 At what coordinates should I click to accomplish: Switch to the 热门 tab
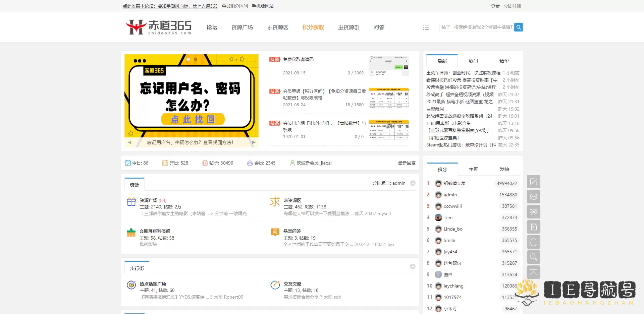pyautogui.click(x=473, y=61)
